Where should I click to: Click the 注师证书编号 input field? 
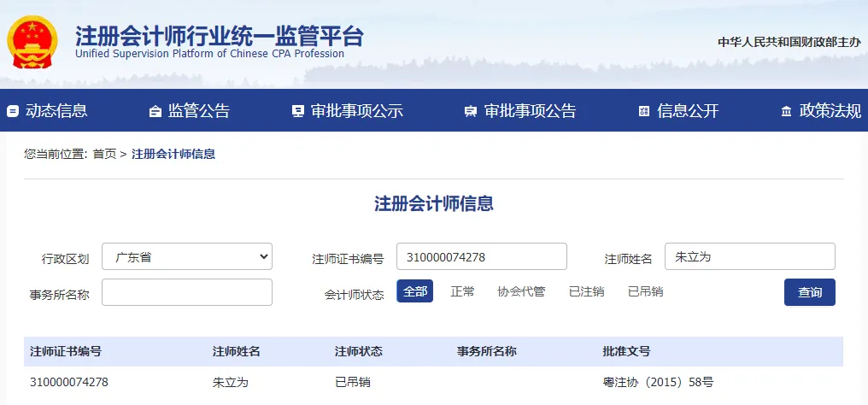[x=481, y=256]
